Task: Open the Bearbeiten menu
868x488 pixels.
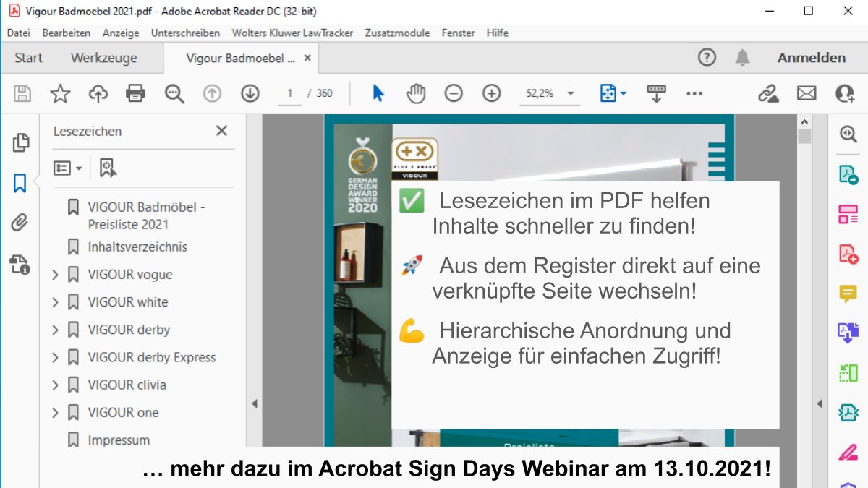Action: pos(67,33)
